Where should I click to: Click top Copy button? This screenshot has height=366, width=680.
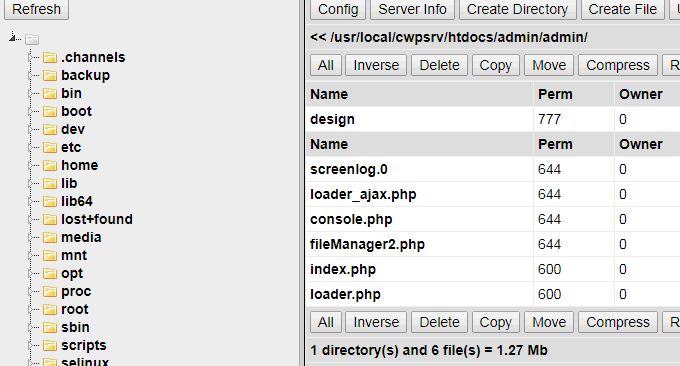click(496, 65)
